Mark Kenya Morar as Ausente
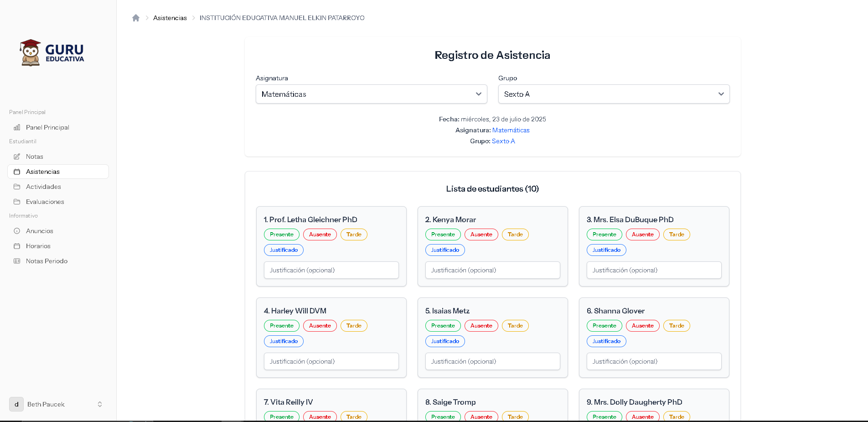868x422 pixels. pyautogui.click(x=481, y=234)
